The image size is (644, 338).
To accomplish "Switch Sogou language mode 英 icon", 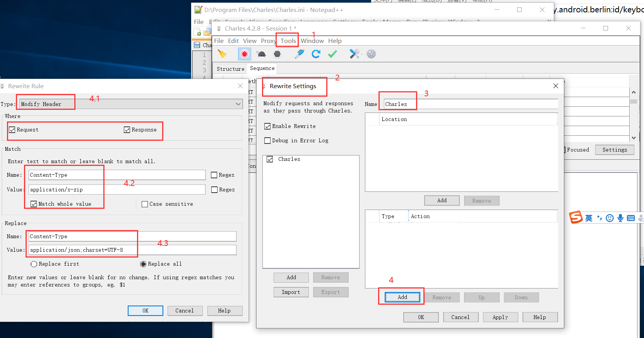I will click(589, 218).
